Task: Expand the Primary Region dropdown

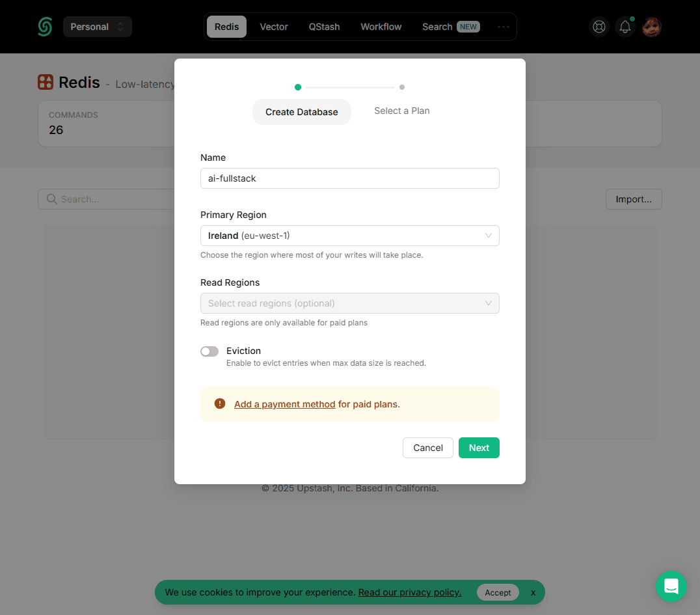Action: [x=349, y=236]
